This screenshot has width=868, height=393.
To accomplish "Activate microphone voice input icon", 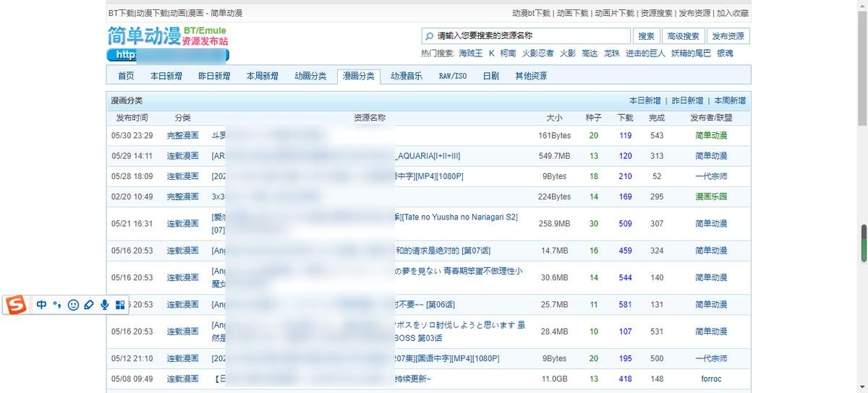I will 105,306.
